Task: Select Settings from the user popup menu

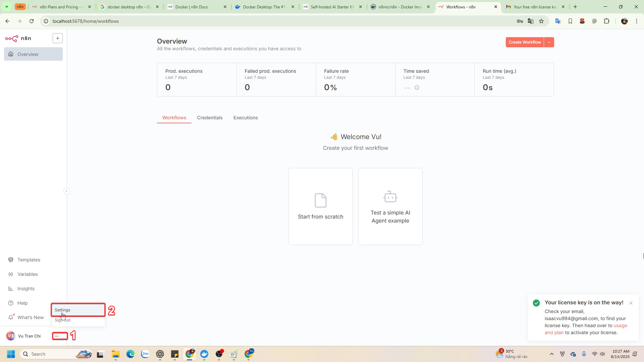Action: 78,310
